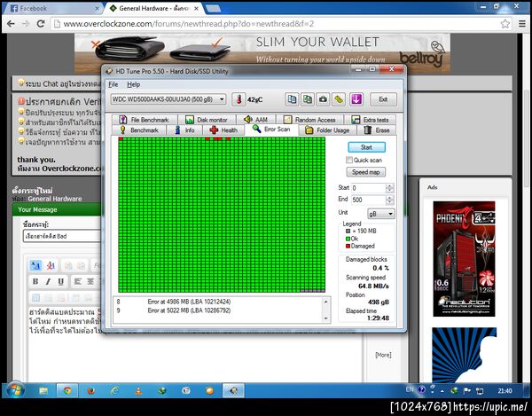532x416 pixels.
Task: Switch to the Facebook browser tab
Action: coord(52,9)
